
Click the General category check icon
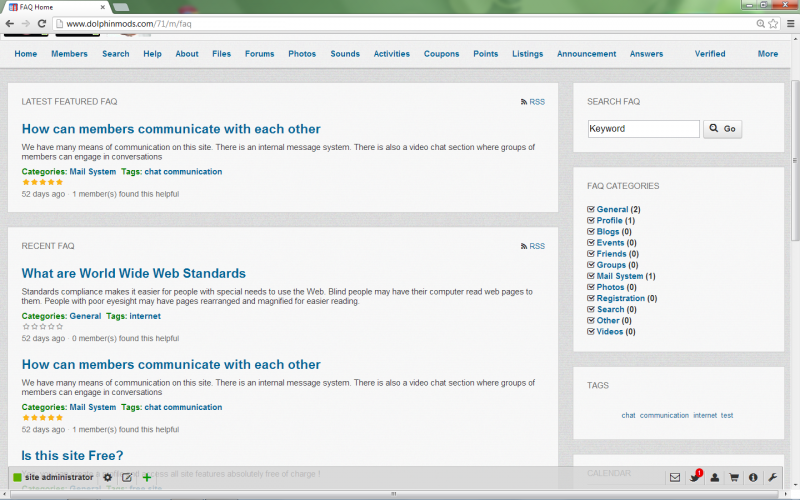(x=591, y=209)
